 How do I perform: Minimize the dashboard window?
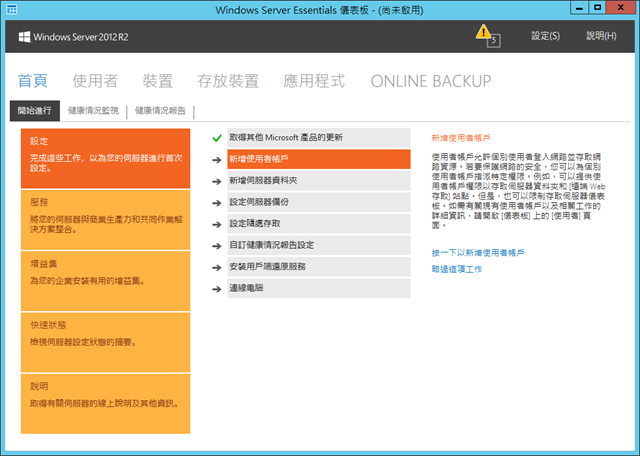click(580, 8)
